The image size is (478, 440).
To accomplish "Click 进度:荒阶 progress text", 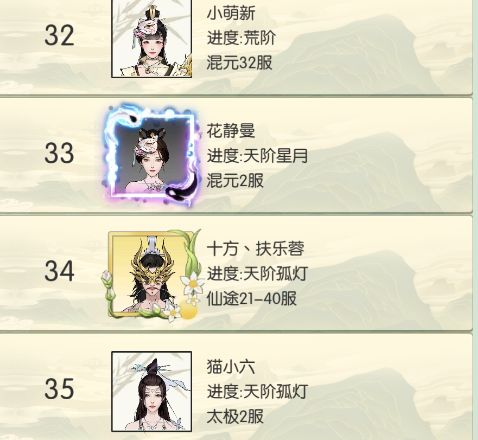I will point(241,38).
